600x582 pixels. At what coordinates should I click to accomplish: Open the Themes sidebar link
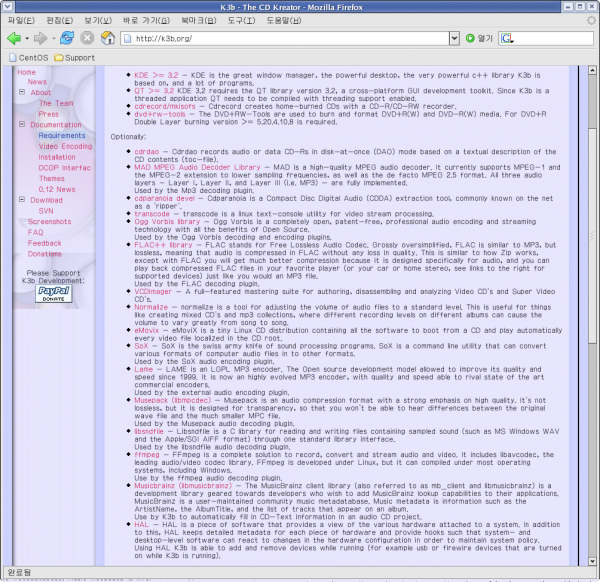click(52, 178)
